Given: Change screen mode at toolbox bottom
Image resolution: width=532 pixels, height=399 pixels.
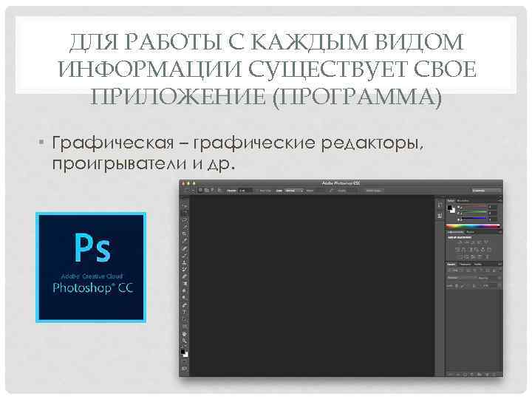Looking at the screenshot, I should (x=185, y=369).
